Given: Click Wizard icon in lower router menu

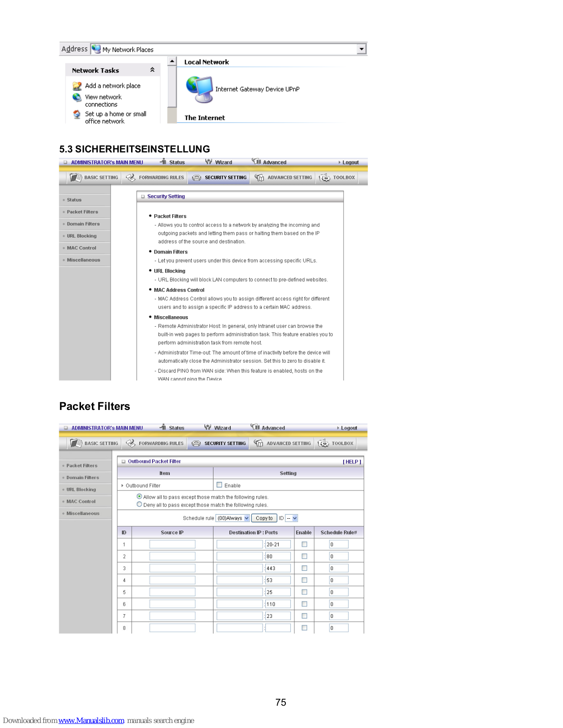Looking at the screenshot, I should (x=208, y=427).
